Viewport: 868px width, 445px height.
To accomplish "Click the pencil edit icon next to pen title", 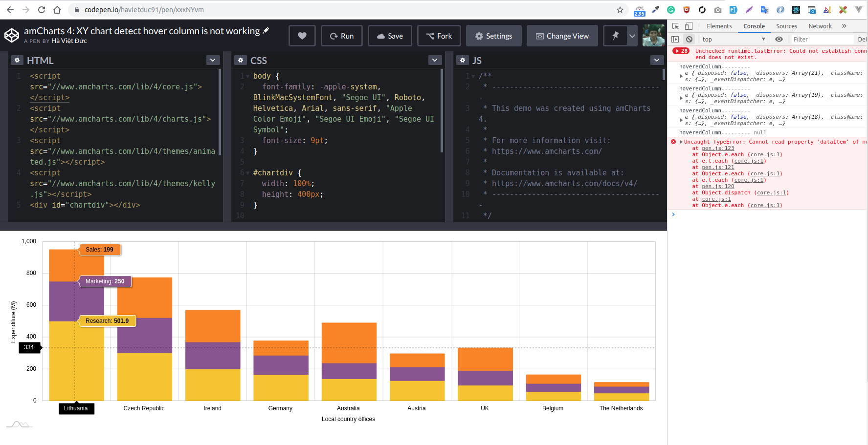I will click(x=266, y=30).
